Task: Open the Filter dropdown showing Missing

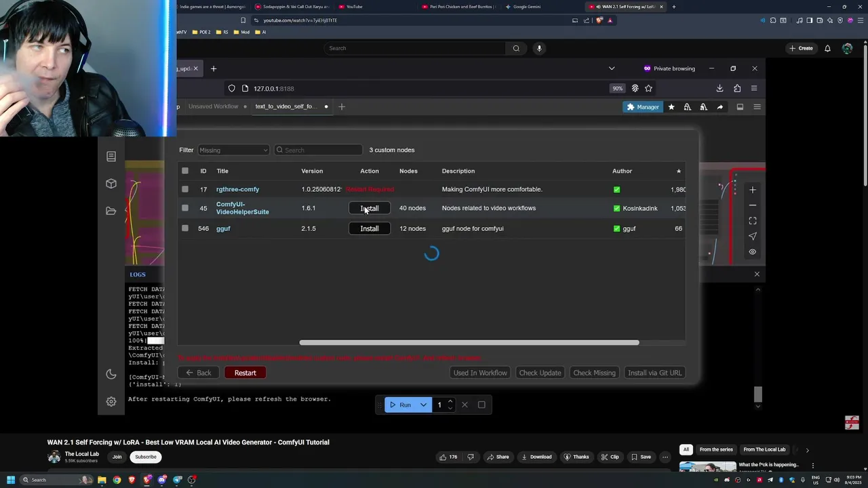Action: coord(233,150)
